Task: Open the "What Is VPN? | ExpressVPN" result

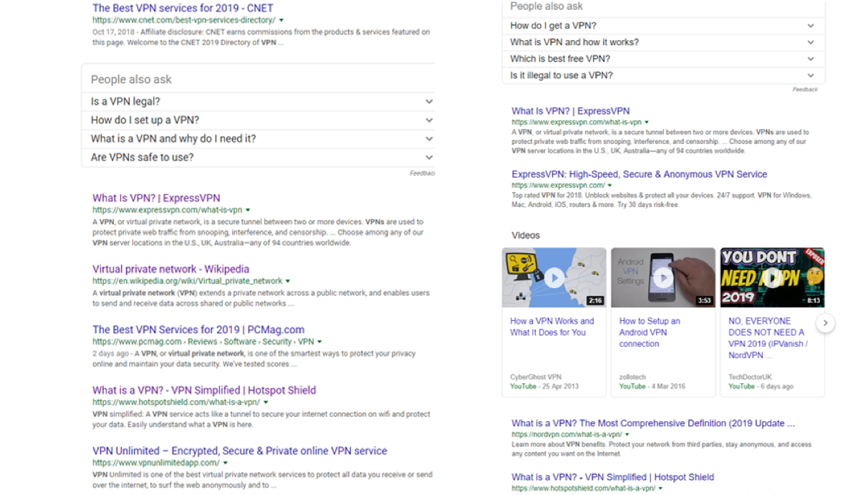Action: [156, 197]
